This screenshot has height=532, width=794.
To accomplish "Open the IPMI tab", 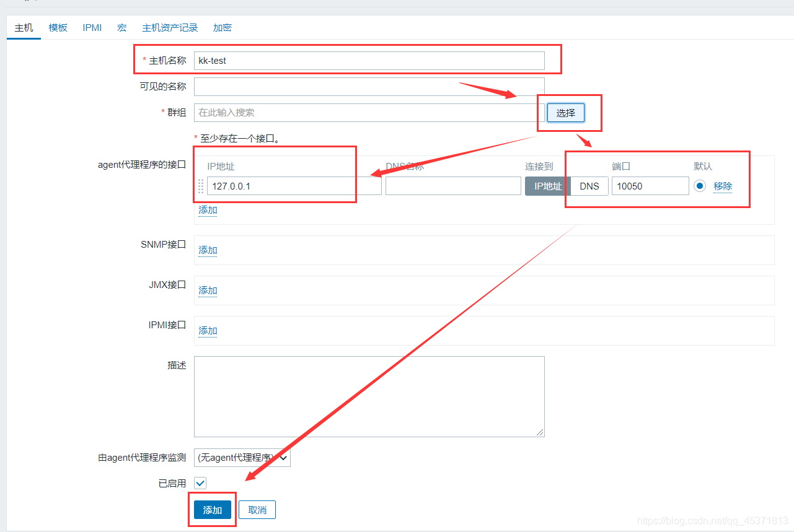I will [x=92, y=28].
